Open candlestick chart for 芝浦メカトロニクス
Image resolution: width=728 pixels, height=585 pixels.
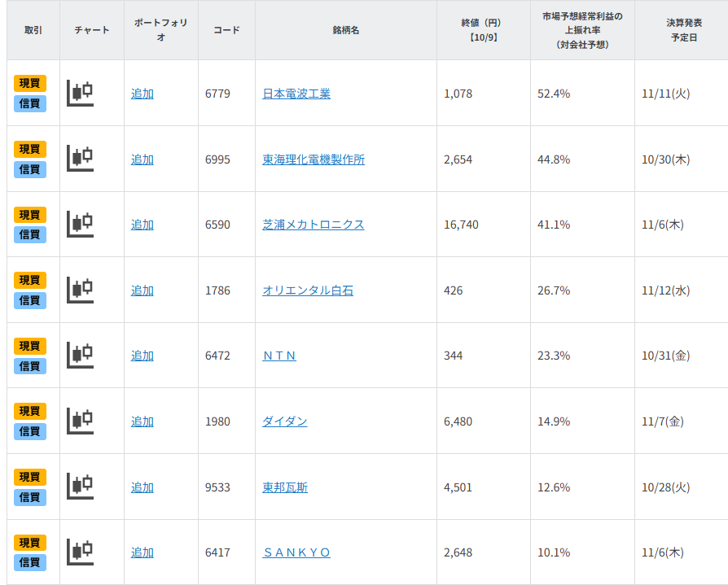80,224
